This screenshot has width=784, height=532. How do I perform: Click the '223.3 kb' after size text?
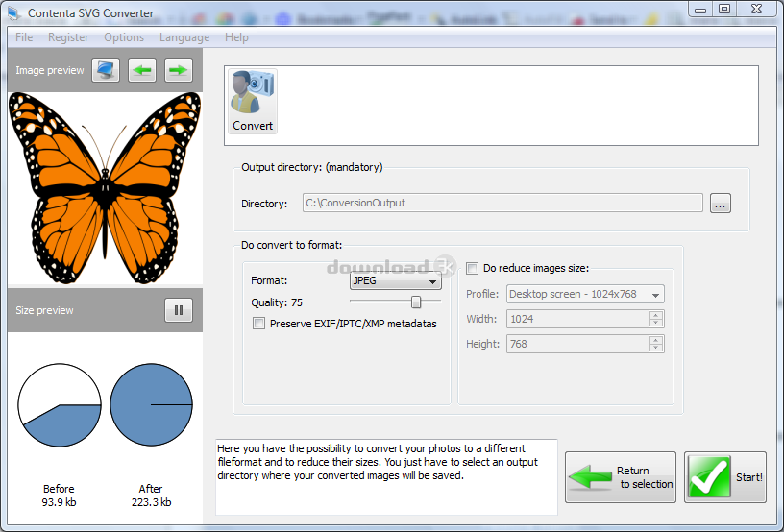151,502
